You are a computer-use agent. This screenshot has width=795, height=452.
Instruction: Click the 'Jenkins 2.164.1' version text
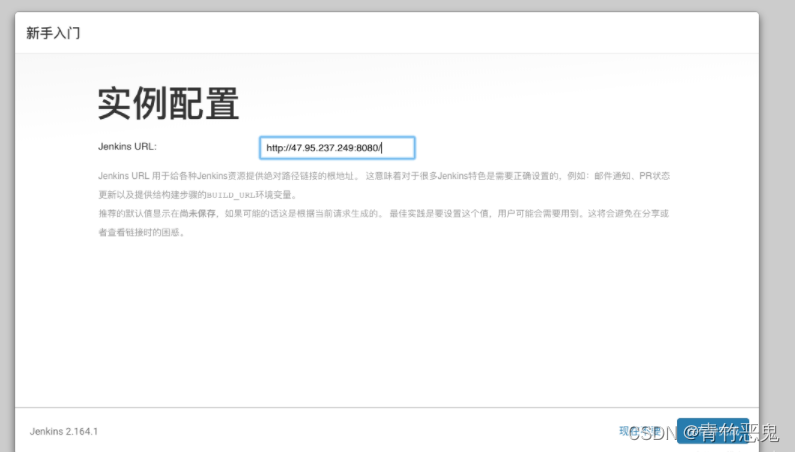pos(64,431)
